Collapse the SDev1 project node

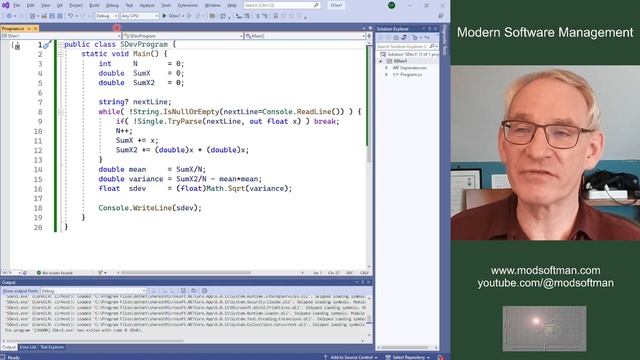[381, 61]
